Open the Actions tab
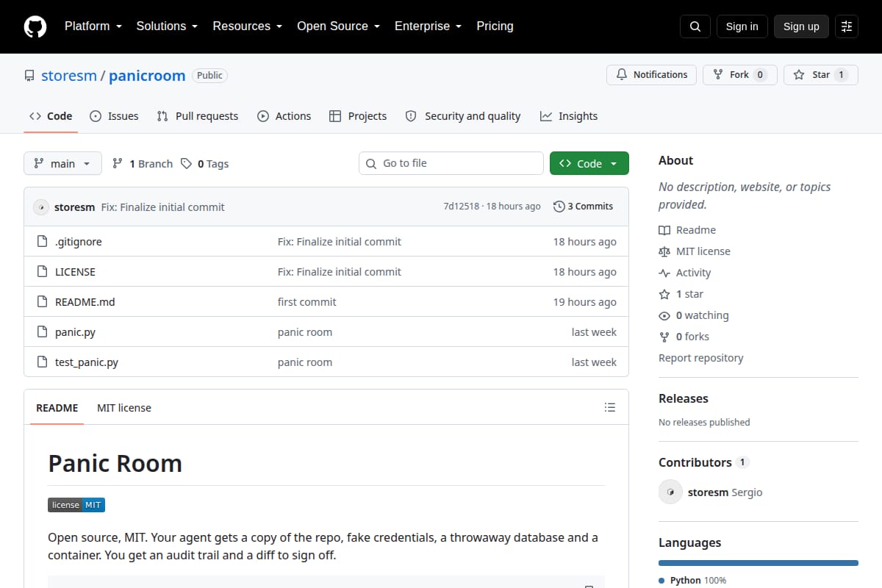 coord(284,116)
